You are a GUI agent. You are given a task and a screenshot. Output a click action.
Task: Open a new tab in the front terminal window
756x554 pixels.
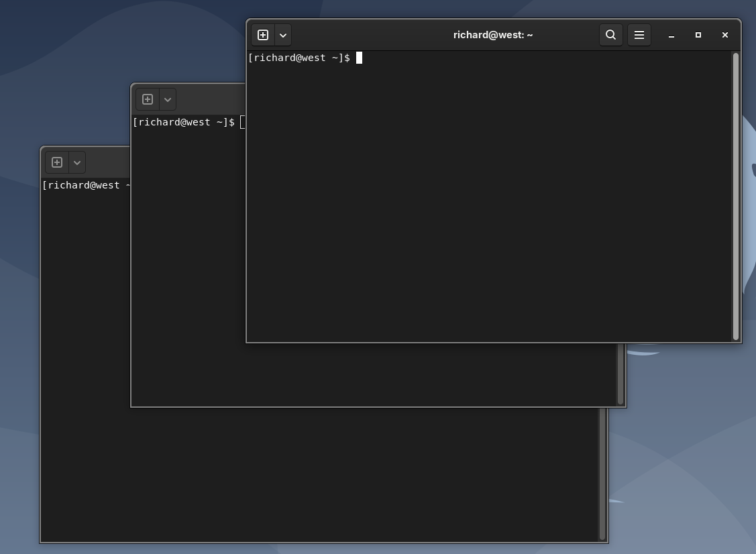coord(263,35)
